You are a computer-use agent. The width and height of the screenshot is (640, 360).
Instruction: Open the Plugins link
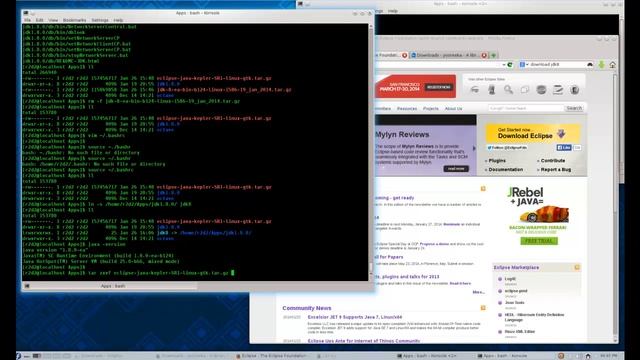(497, 161)
